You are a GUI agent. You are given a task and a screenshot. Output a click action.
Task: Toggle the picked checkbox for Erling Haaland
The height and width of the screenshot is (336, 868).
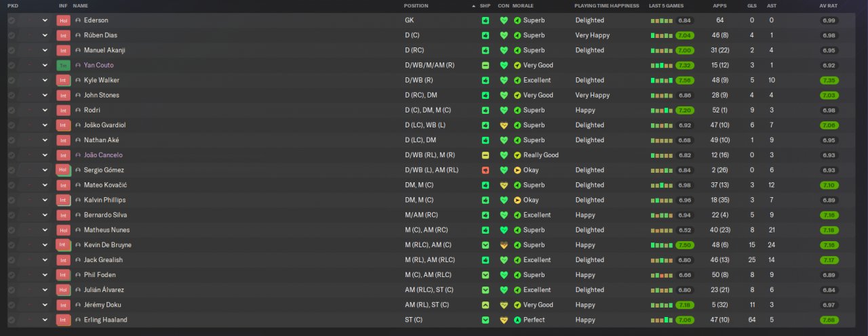(x=12, y=320)
